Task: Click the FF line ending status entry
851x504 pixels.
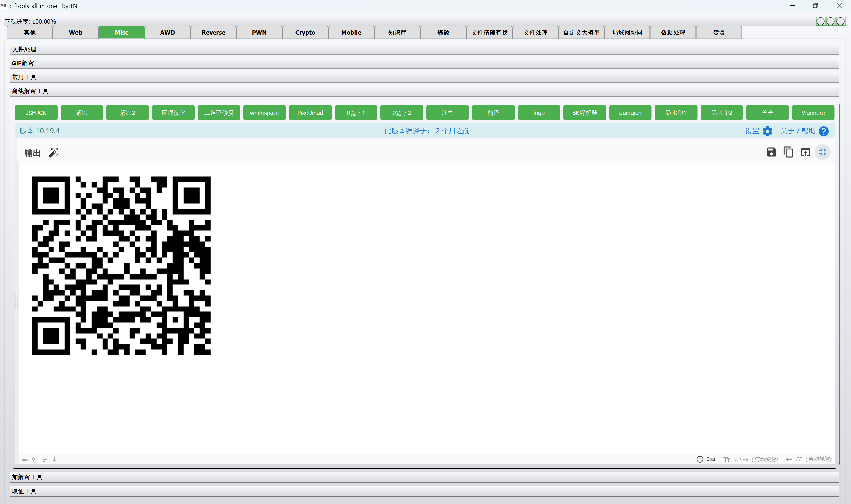Action: click(x=809, y=459)
